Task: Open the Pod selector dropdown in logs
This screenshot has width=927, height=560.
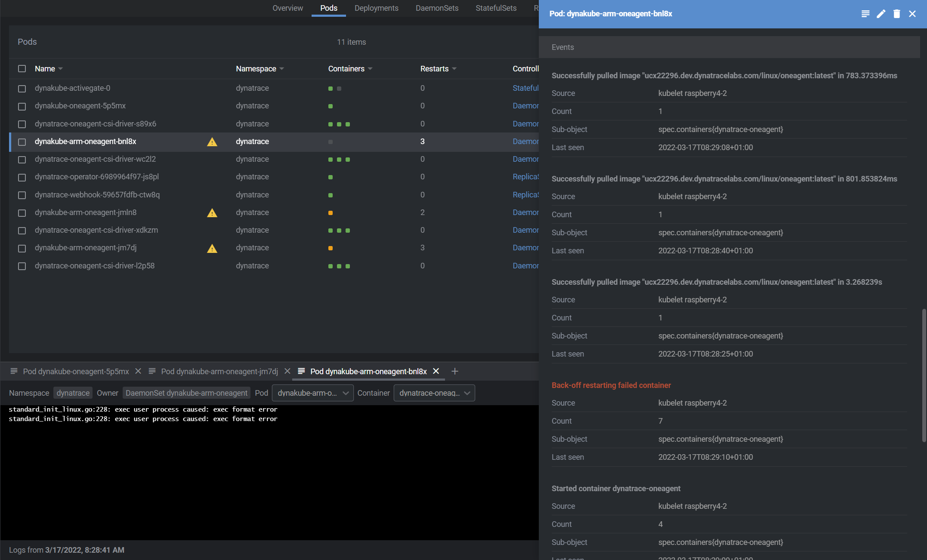Action: click(x=313, y=393)
